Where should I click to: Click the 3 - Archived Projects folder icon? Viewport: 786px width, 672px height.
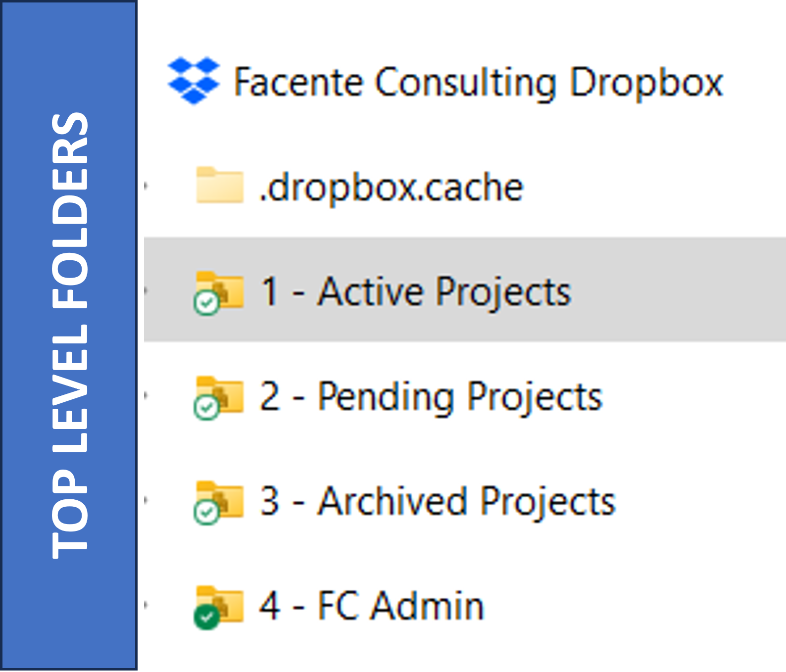220,501
